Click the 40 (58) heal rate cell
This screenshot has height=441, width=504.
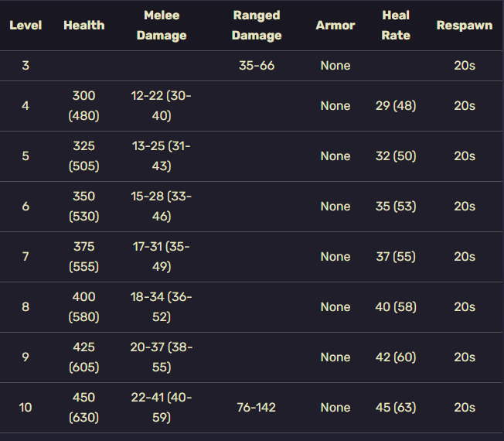[x=396, y=307]
